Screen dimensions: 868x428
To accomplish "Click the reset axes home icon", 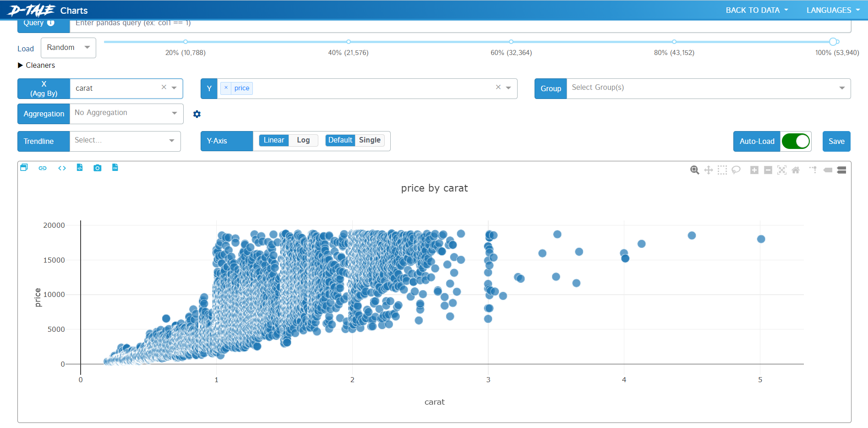I will (x=796, y=170).
